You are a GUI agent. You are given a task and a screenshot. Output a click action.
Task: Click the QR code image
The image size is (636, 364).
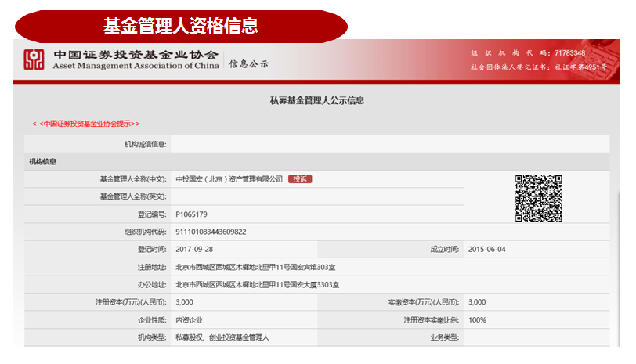pos(539,198)
